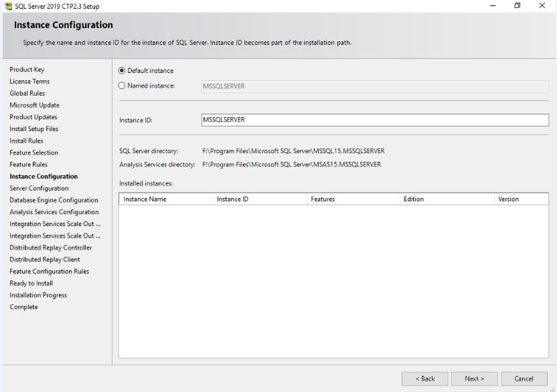This screenshot has height=392, width=557.
Task: Select Distributed Replay Client step
Action: (45, 260)
